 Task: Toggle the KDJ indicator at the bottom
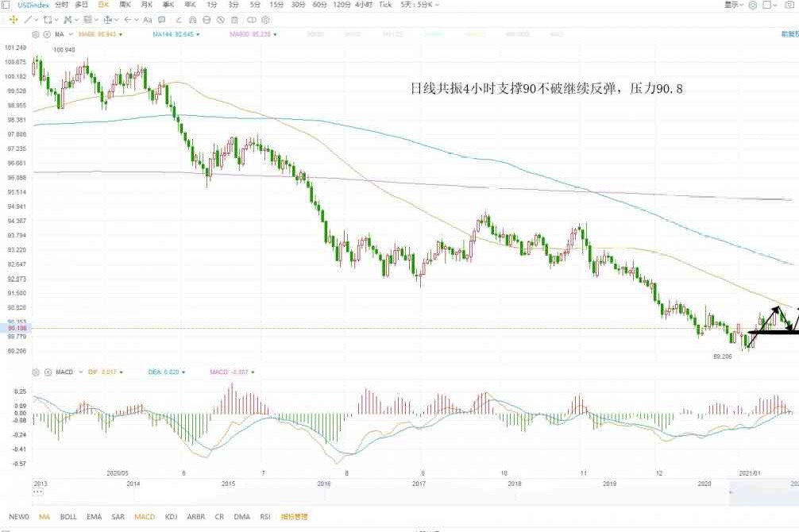coord(170,517)
